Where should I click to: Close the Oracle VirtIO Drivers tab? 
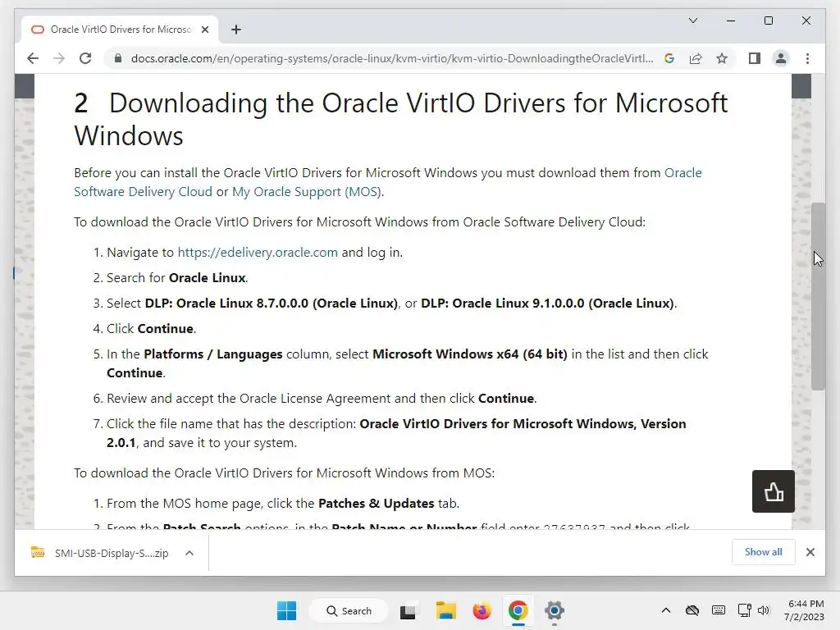[204, 30]
